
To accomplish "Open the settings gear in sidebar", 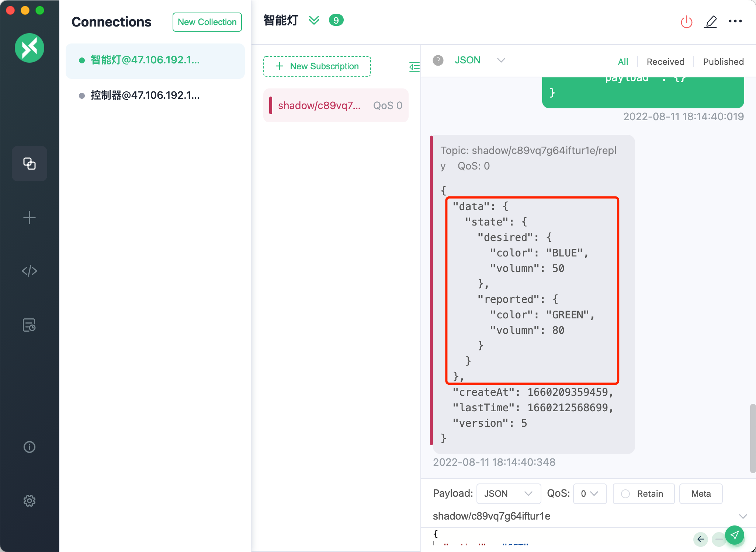I will click(30, 501).
